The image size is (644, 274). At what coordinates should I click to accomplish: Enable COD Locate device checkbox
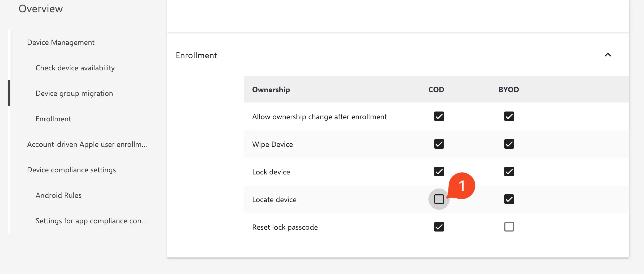point(439,199)
